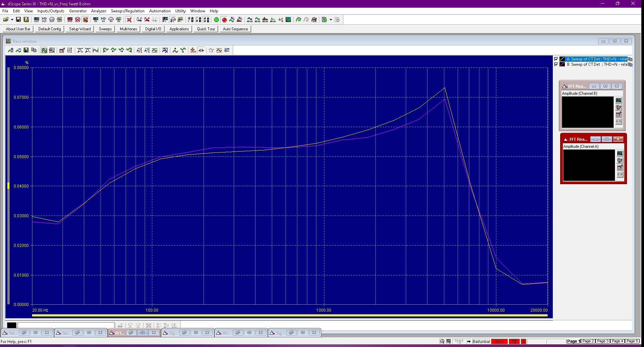Click the Auto Sequence button
The image size is (644, 347).
pyautogui.click(x=235, y=29)
